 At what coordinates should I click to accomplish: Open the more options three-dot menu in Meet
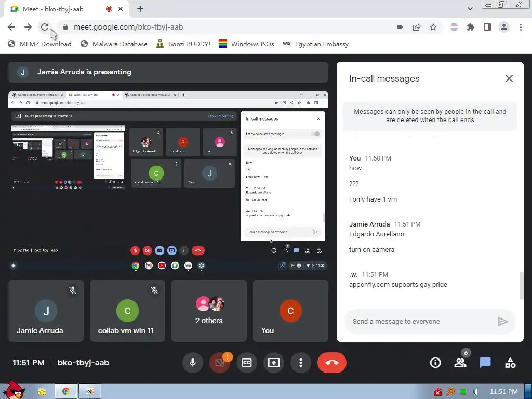(301, 362)
